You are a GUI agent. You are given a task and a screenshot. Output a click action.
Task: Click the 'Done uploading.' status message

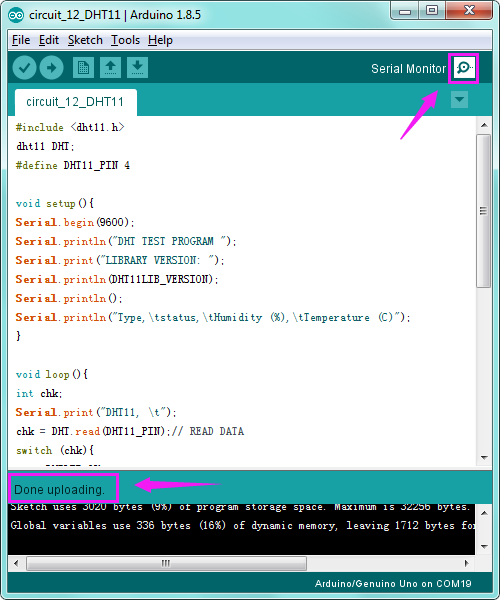[59, 490]
